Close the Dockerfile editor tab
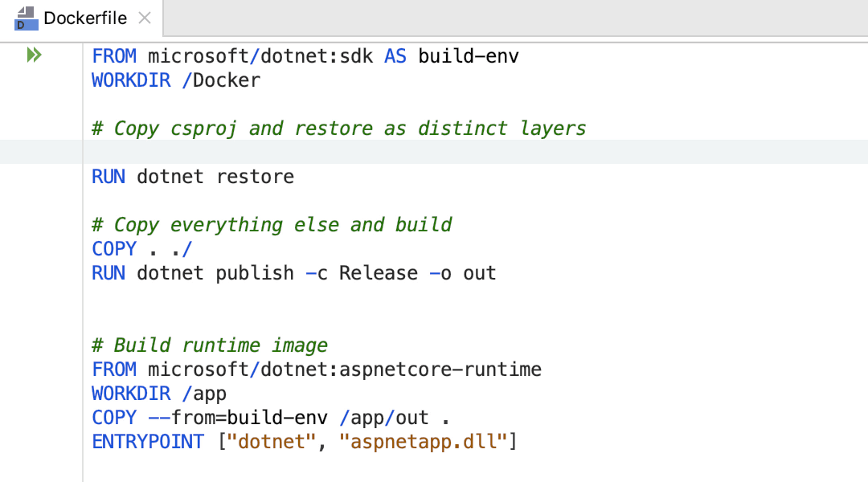868x482 pixels. click(145, 17)
